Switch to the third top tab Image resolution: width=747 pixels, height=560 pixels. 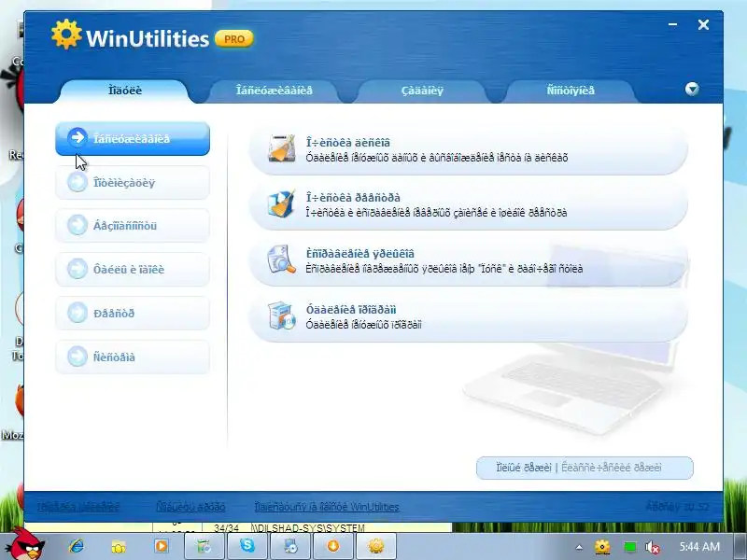tap(422, 91)
